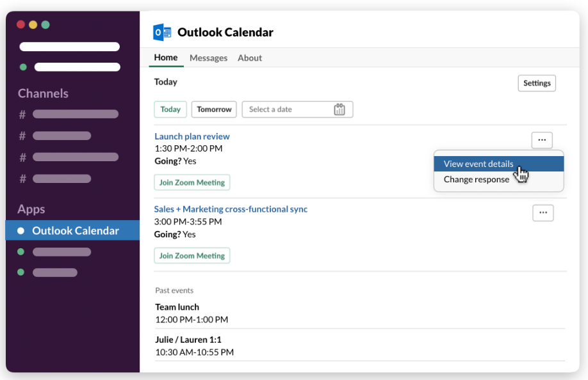The height and width of the screenshot is (380, 588).
Task: Open more options for Launch plan review
Action: pyautogui.click(x=541, y=139)
